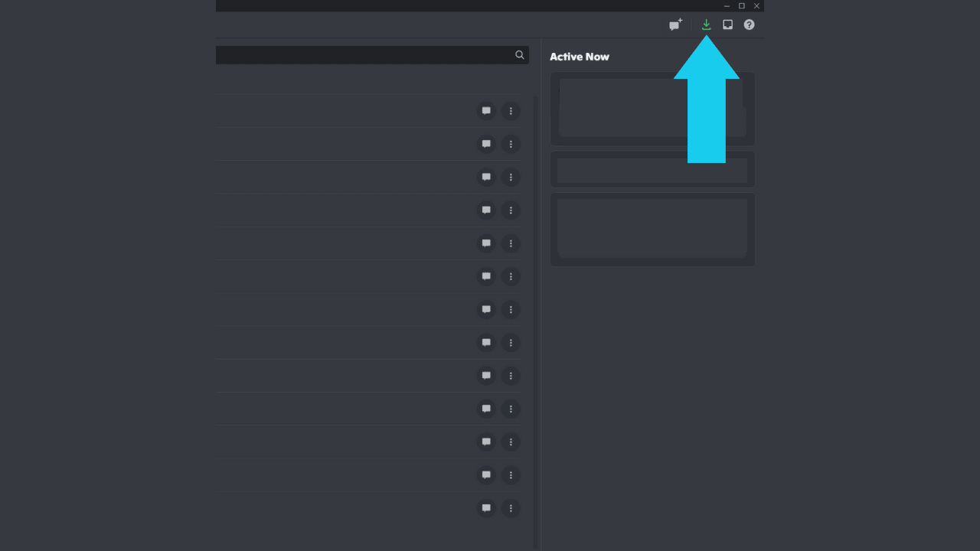The width and height of the screenshot is (980, 551).
Task: Click the Active Now heading
Action: coord(580,57)
